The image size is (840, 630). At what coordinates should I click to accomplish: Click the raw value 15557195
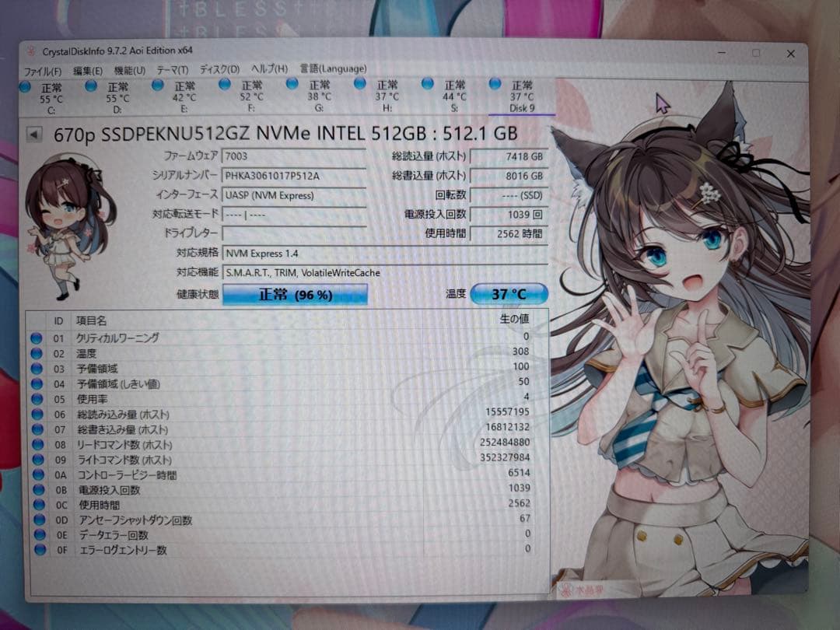tap(507, 412)
